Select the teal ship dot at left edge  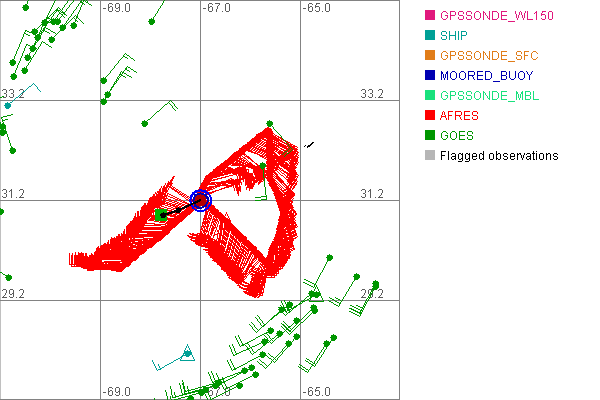pyautogui.click(x=8, y=105)
